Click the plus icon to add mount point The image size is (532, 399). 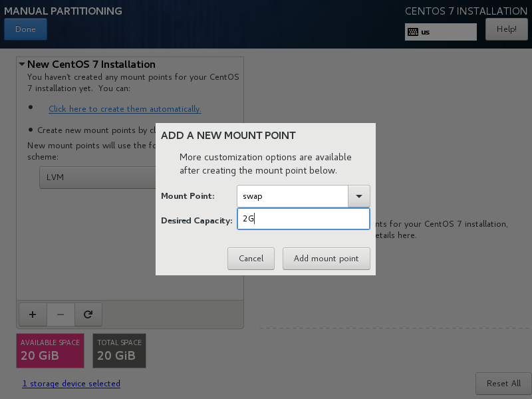tap(33, 315)
